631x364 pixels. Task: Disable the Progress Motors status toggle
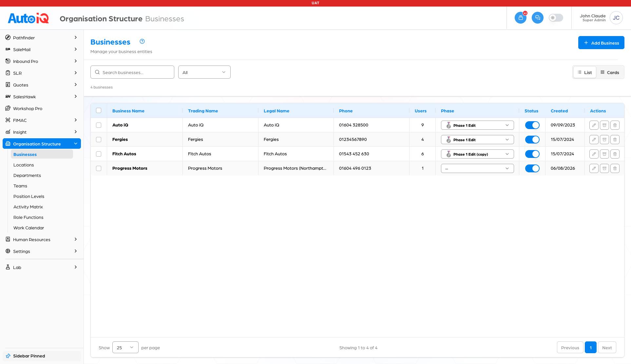click(532, 168)
